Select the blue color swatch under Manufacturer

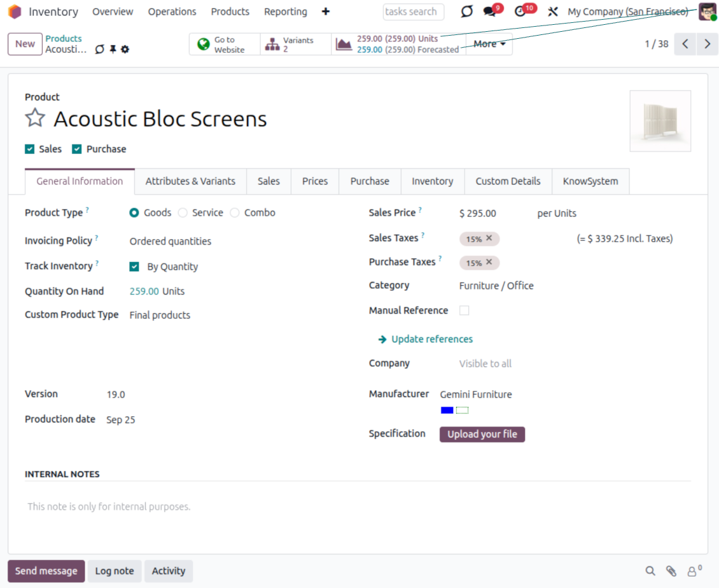tap(447, 410)
